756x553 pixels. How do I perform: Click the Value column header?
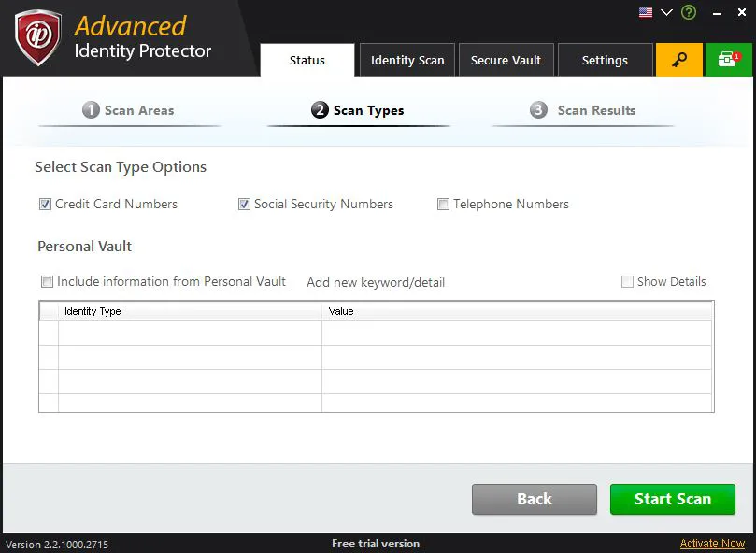pos(517,311)
